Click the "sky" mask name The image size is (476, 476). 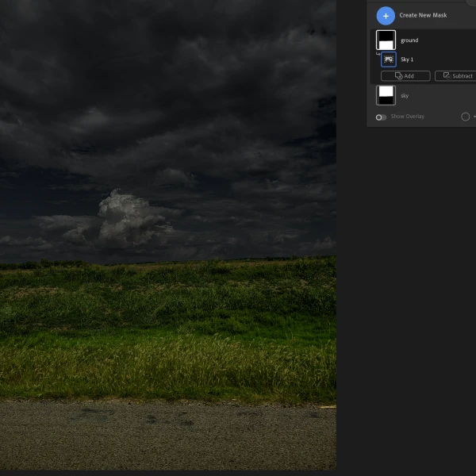(405, 96)
